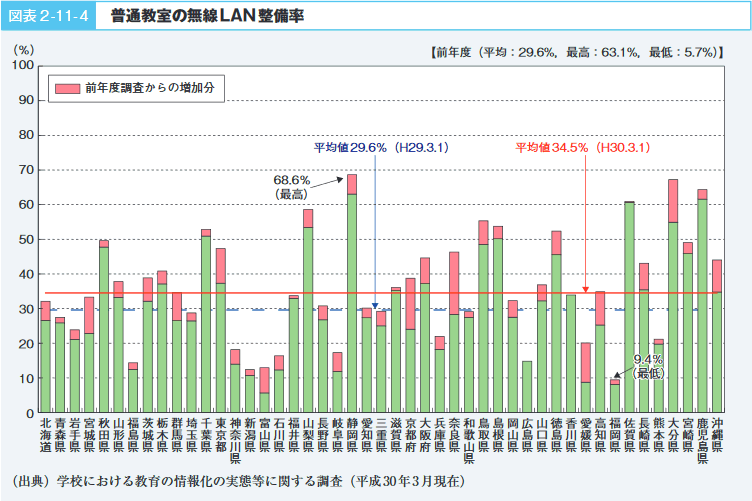752x501 pixels.
Task: Click the 0 y-axis label
Action: click(30, 413)
